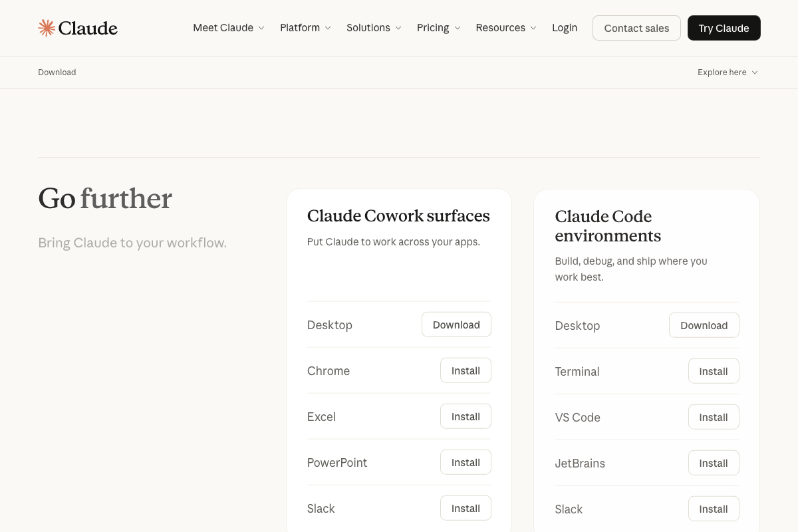The height and width of the screenshot is (532, 798).
Task: Download Desktop under Claude Cowork surfaces
Action: (456, 325)
